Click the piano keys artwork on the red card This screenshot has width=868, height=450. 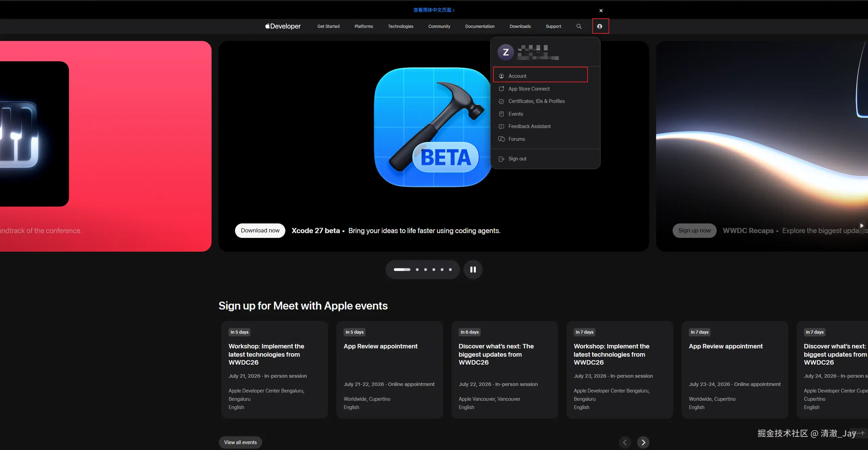[19, 135]
